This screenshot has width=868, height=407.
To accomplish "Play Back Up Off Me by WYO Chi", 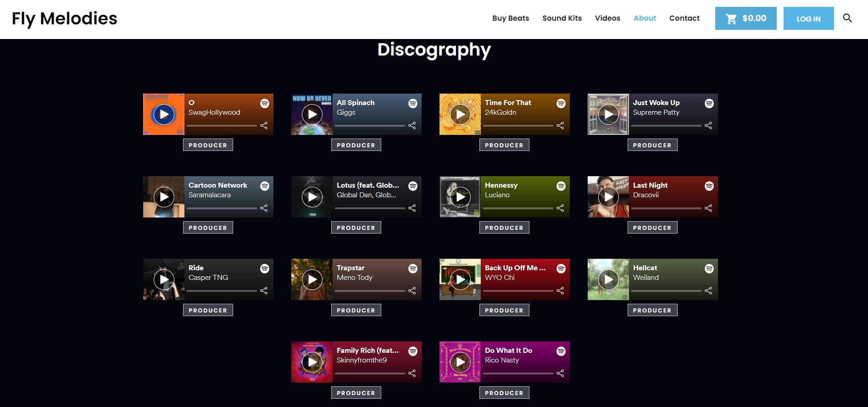I will click(460, 279).
